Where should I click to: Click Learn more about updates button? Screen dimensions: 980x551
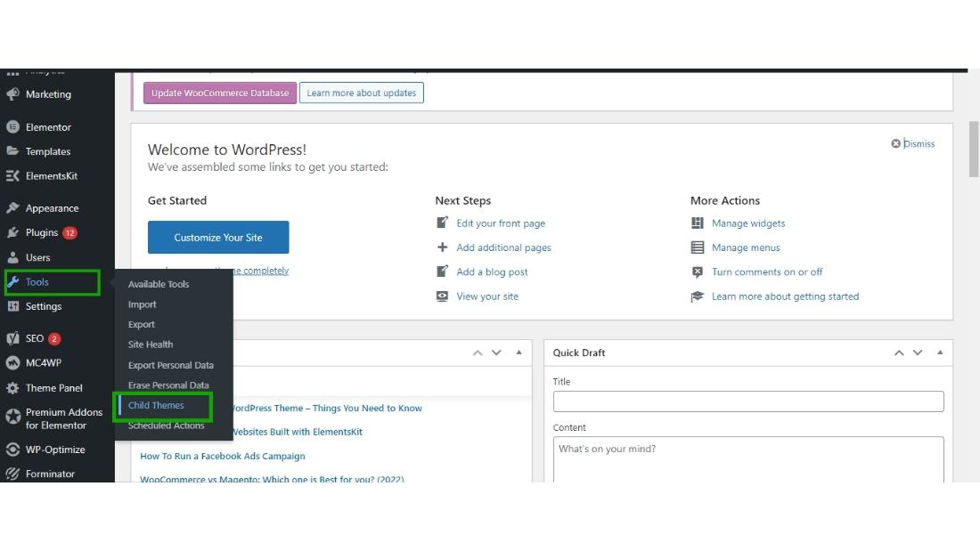(361, 93)
